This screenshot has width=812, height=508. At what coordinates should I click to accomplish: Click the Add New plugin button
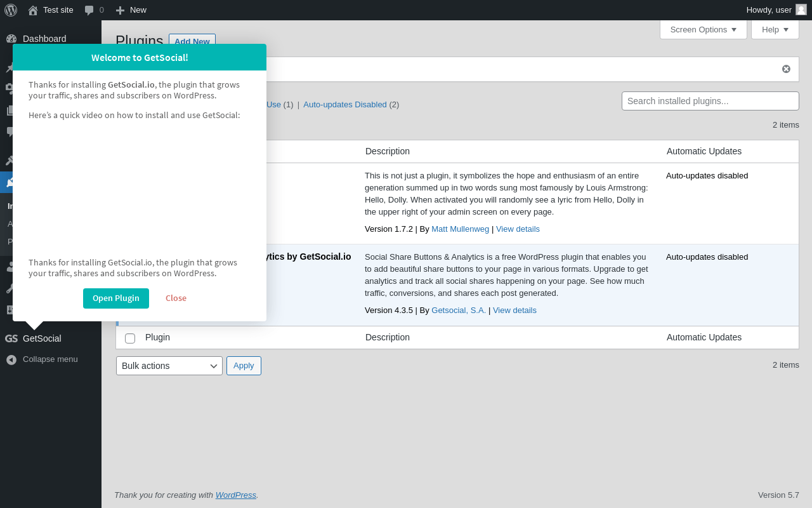192,41
